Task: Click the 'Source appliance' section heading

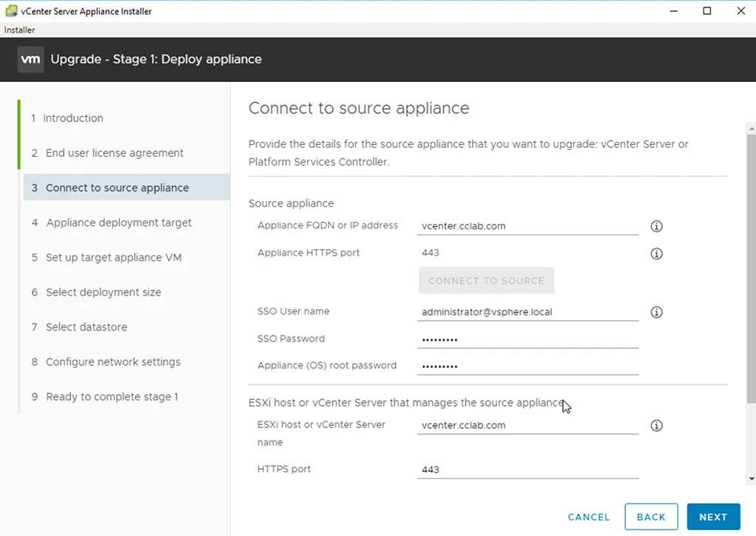Action: [x=291, y=203]
